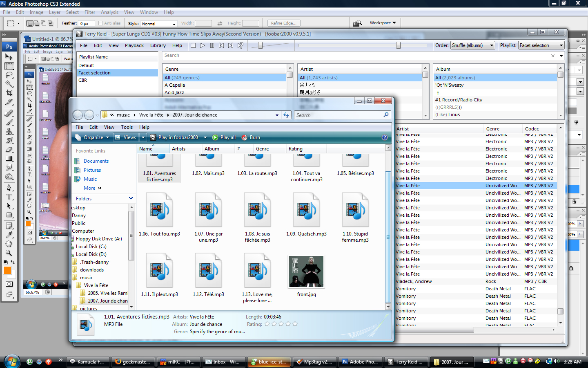Choose the New selection mode button

pyautogui.click(x=30, y=23)
